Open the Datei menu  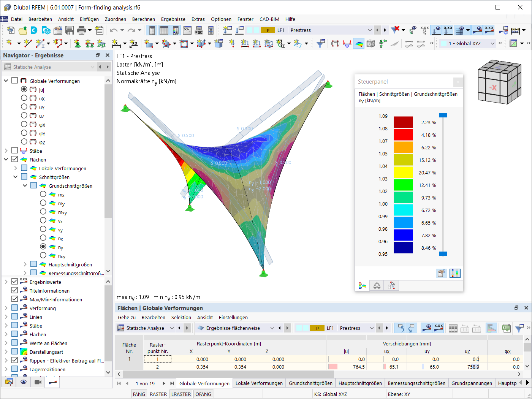(17, 19)
